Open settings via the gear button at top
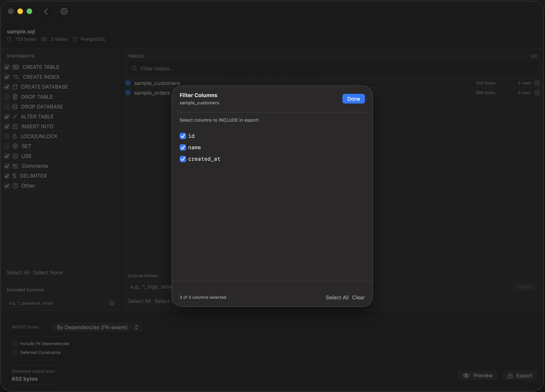This screenshot has width=545, height=392. click(64, 11)
